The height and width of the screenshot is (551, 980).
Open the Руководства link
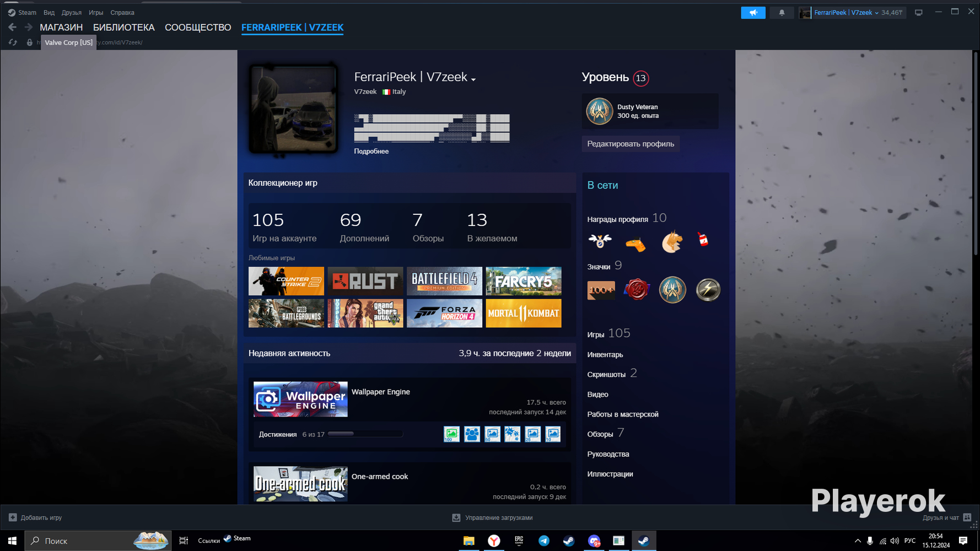pos(608,454)
